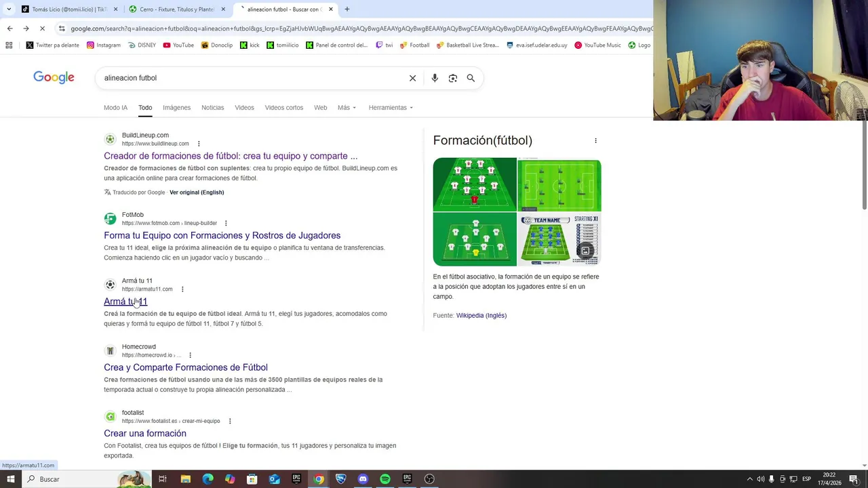Open File Explorer from the taskbar
Screen dimensions: 868x488
(185, 479)
